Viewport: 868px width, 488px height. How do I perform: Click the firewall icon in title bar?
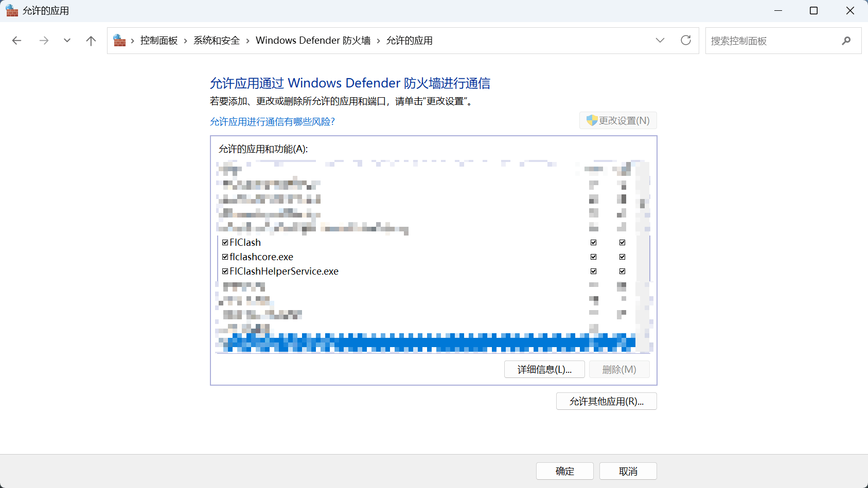click(12, 11)
